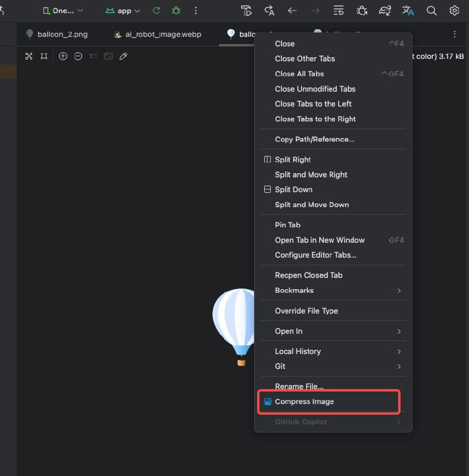Click the Back navigation arrow
The width and height of the screenshot is (469, 476).
click(292, 11)
